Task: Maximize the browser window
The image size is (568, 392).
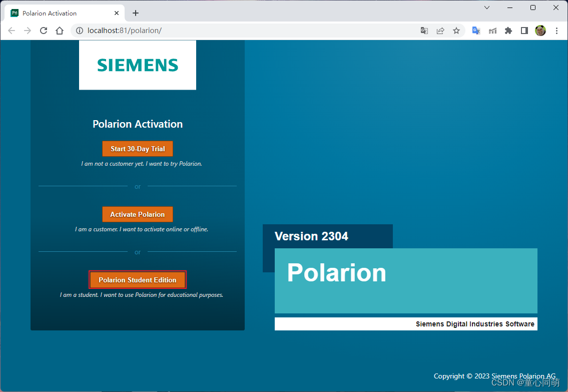Action: coord(533,8)
